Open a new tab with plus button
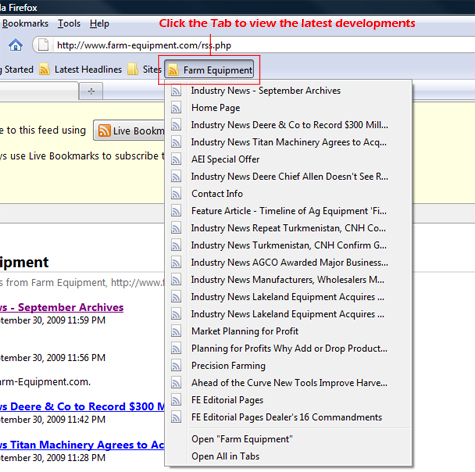 click(x=91, y=91)
